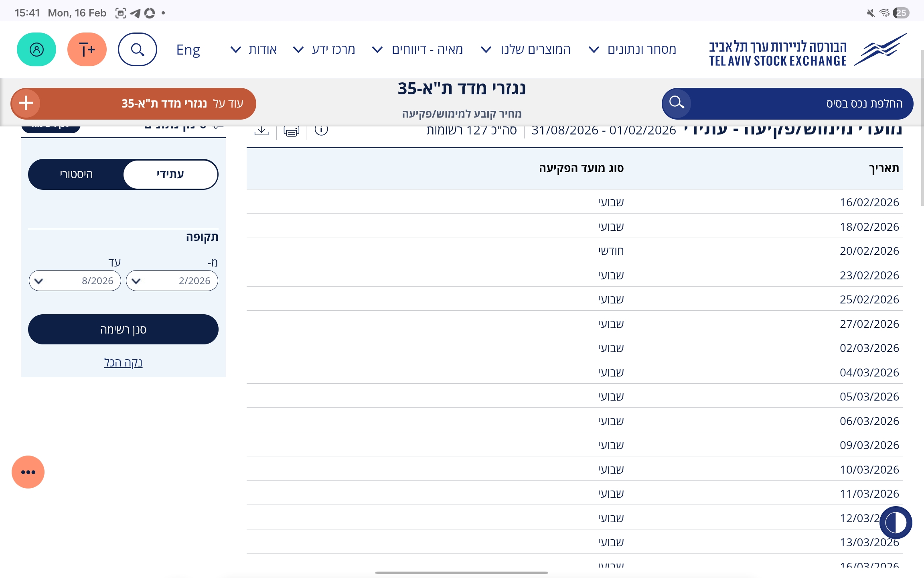Click the orange text size increase icon
Image resolution: width=924 pixels, height=578 pixels.
[x=87, y=49]
